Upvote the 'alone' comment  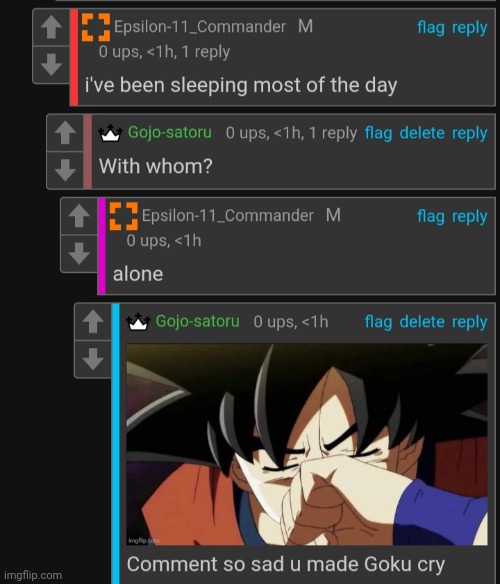click(x=79, y=216)
